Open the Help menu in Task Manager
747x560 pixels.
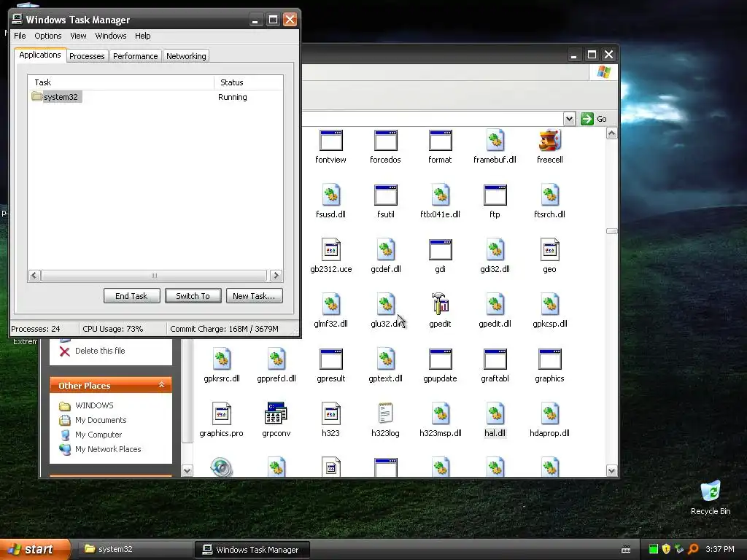click(142, 36)
